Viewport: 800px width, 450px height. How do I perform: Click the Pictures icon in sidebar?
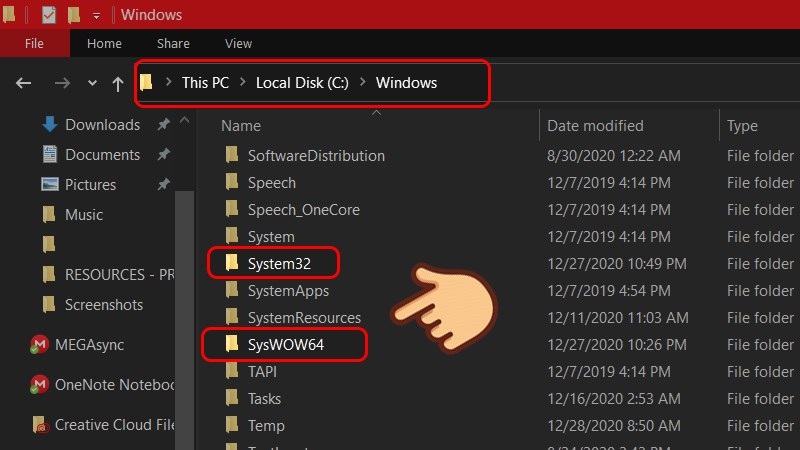tap(49, 184)
